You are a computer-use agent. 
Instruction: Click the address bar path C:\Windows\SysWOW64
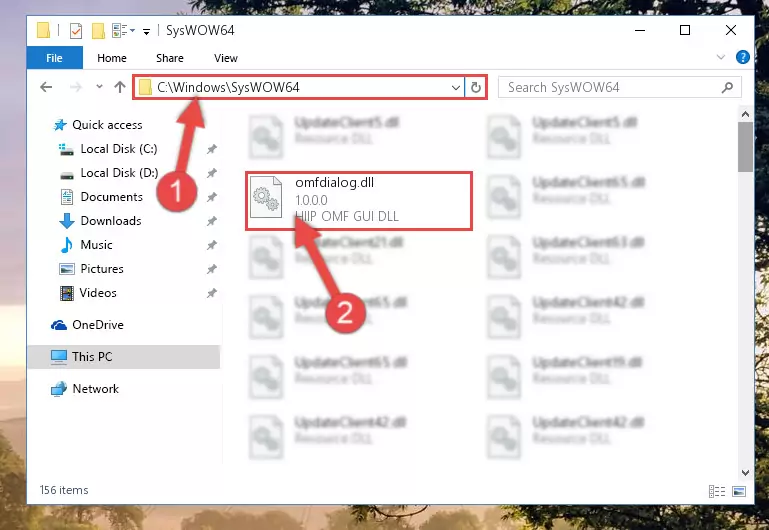pyautogui.click(x=228, y=87)
